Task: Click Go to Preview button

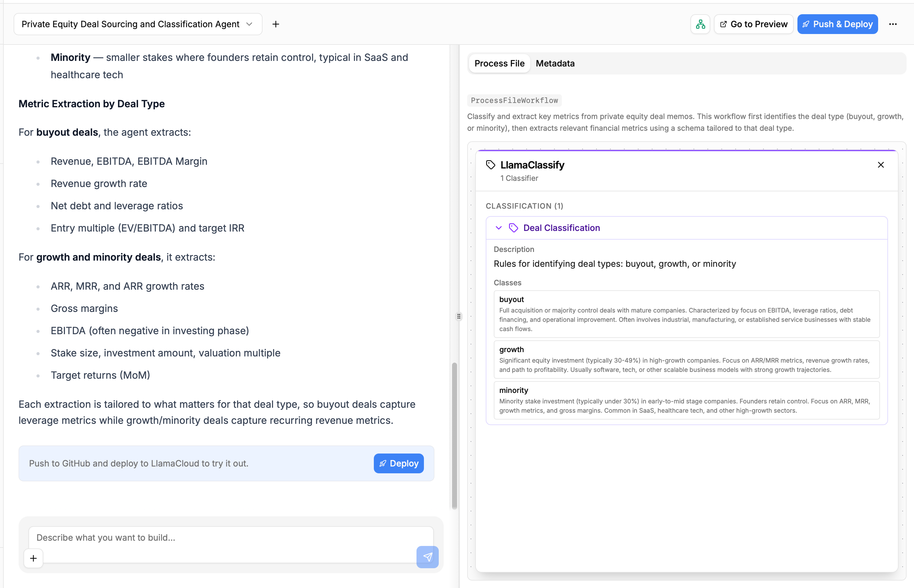Action: click(753, 24)
